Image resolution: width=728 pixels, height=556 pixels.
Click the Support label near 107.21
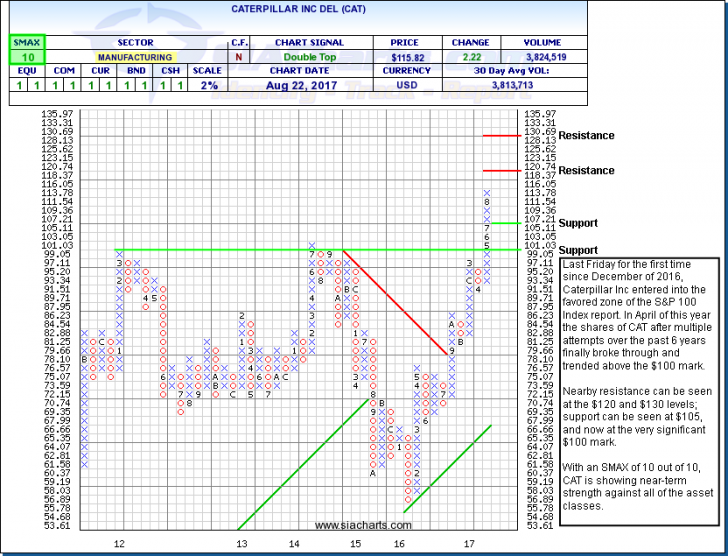[576, 221]
